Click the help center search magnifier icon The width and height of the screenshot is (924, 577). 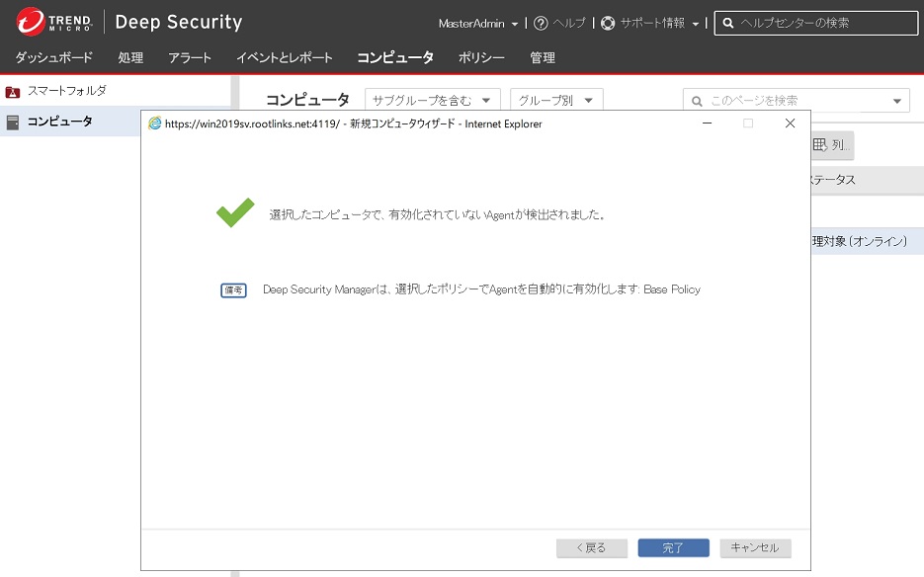coord(727,23)
